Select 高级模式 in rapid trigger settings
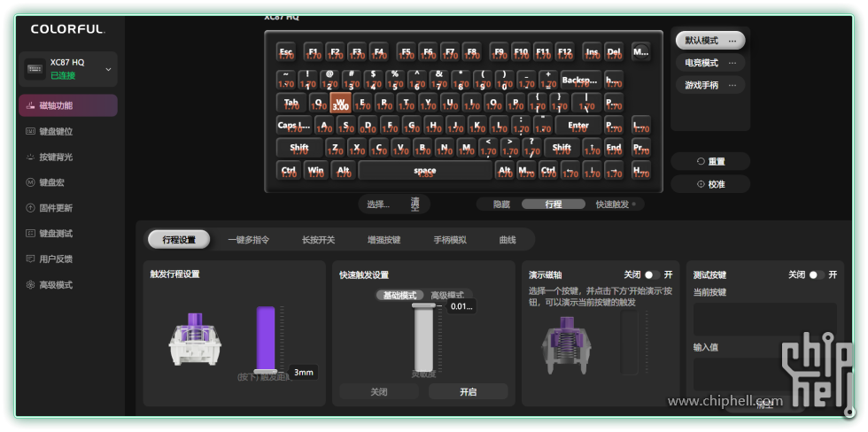This screenshot has height=432, width=868. pyautogui.click(x=447, y=296)
